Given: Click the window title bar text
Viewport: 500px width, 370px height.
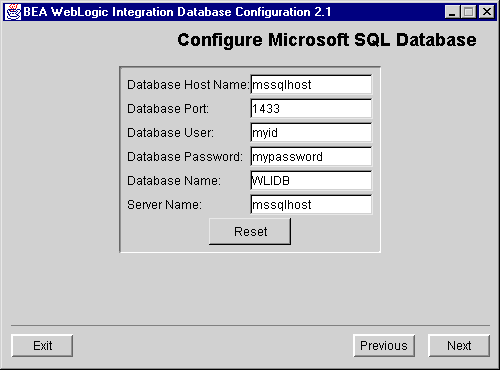Looking at the screenshot, I should pos(177,12).
